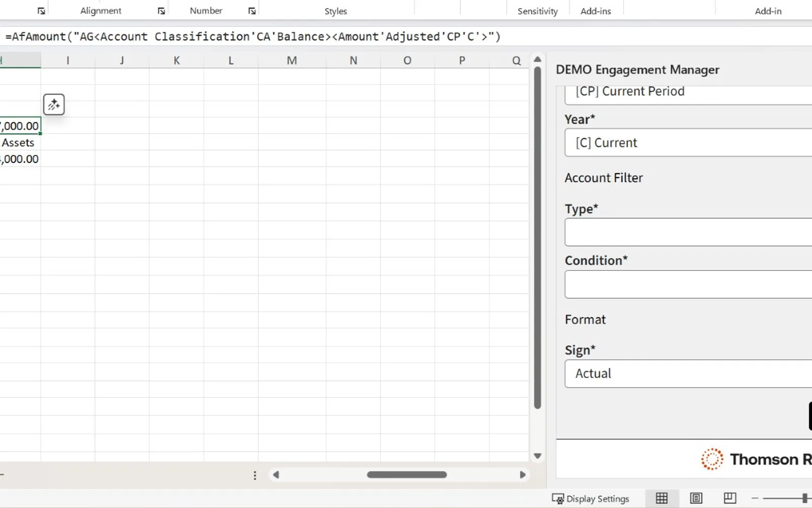
Task: Select column I header
Action: (x=68, y=60)
